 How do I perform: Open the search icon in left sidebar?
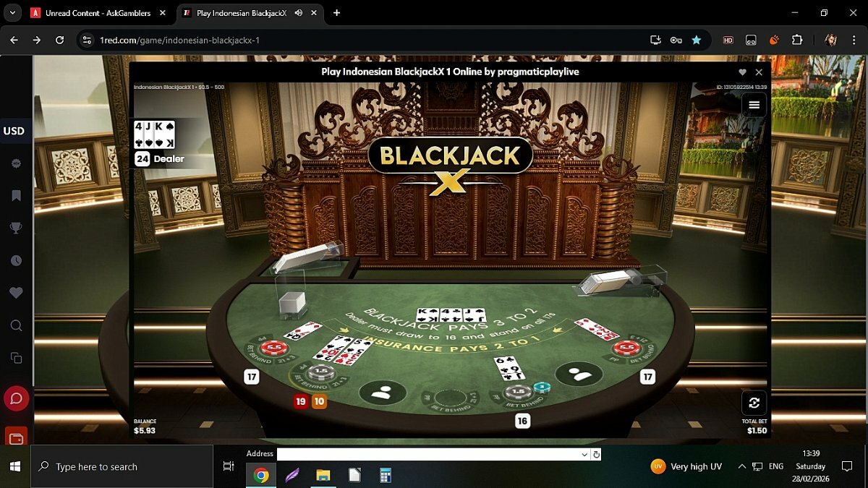pyautogui.click(x=16, y=326)
